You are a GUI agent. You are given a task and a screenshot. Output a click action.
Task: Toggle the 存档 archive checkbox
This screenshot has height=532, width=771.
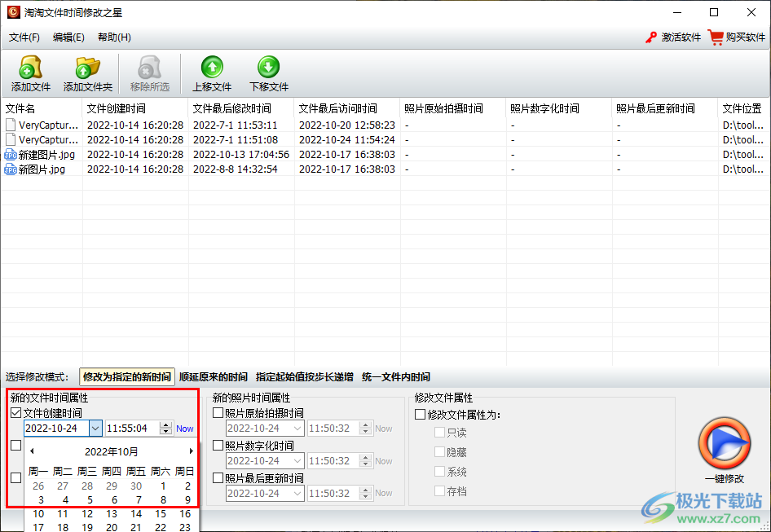tap(439, 491)
